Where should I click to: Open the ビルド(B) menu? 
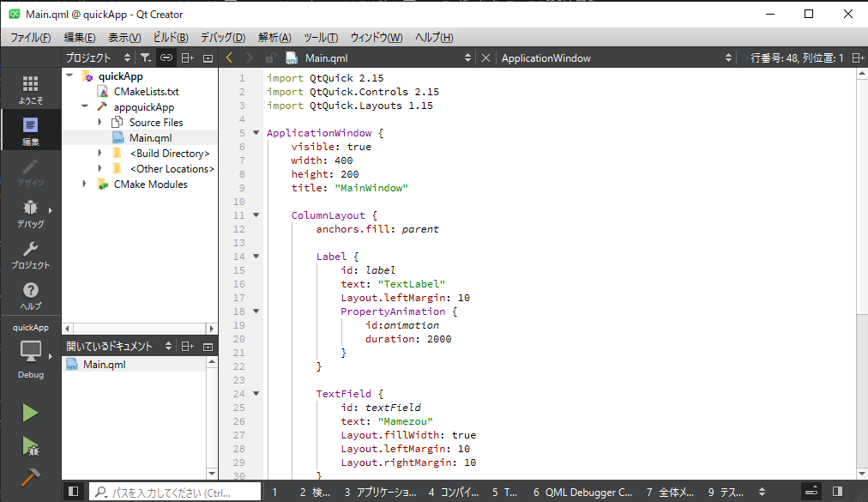171,38
